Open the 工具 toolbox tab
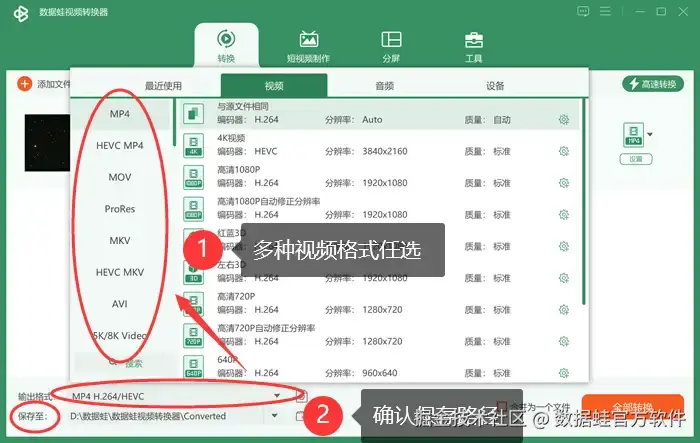 click(474, 46)
